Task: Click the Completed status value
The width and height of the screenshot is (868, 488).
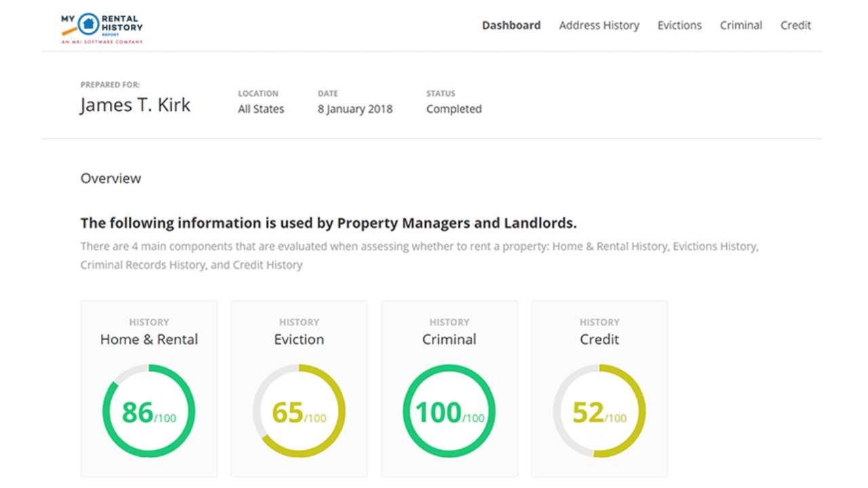Action: click(454, 109)
